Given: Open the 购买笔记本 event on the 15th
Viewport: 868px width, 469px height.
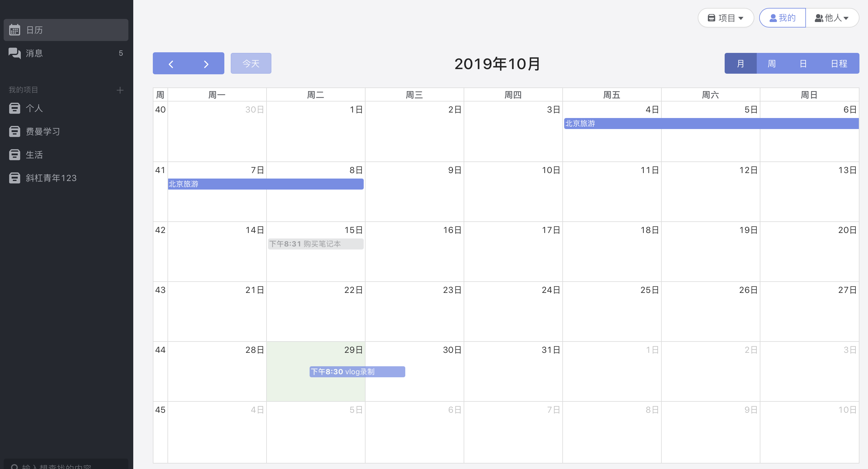Looking at the screenshot, I should click(315, 244).
